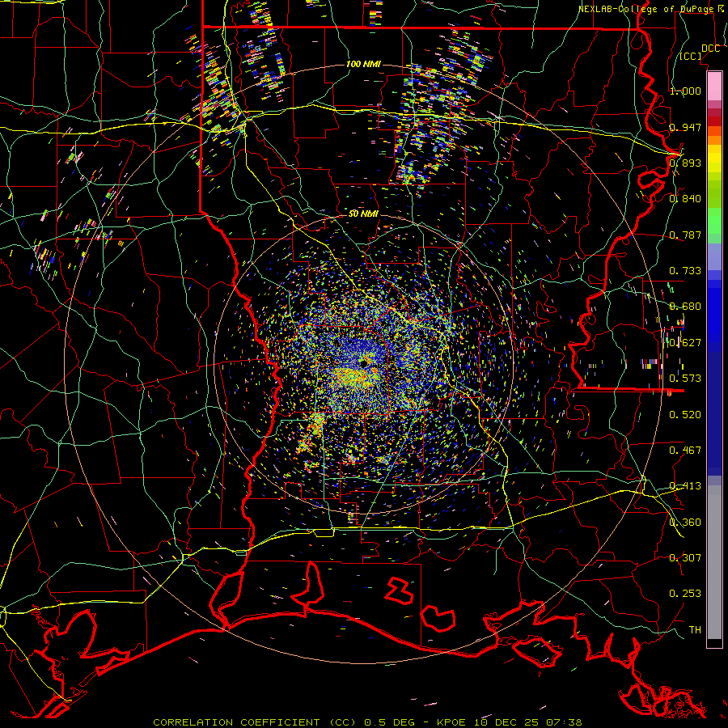Click the DCC label above the color scale
This screenshot has height=728, width=728.
[x=710, y=49]
